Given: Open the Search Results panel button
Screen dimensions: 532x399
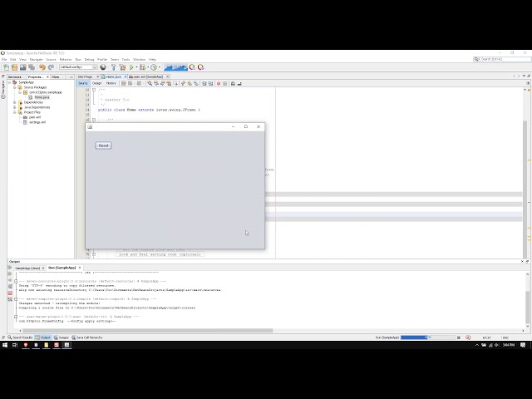Looking at the screenshot, I should click(20, 337).
